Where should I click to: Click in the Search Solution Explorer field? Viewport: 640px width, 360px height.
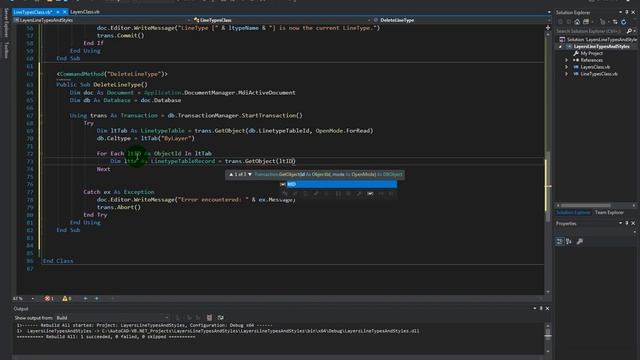pyautogui.click(x=591, y=31)
